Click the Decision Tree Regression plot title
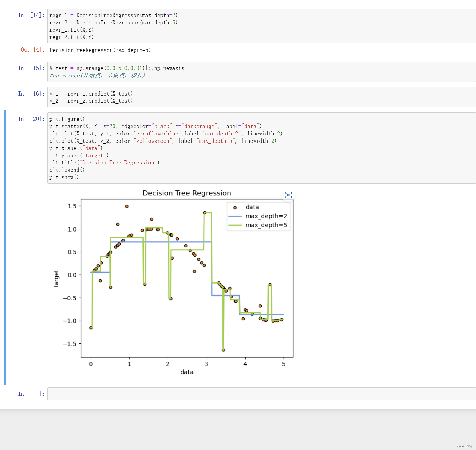This screenshot has height=450, width=476. coord(186,193)
